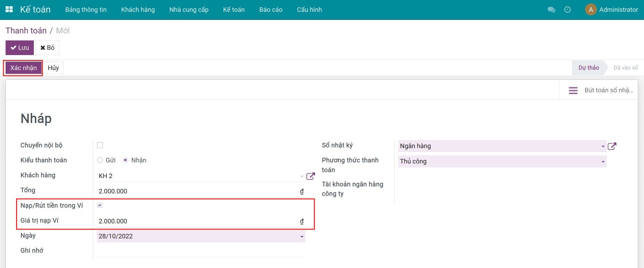
Task: Click the đ currency symbol in Tổng field
Action: 302,191
